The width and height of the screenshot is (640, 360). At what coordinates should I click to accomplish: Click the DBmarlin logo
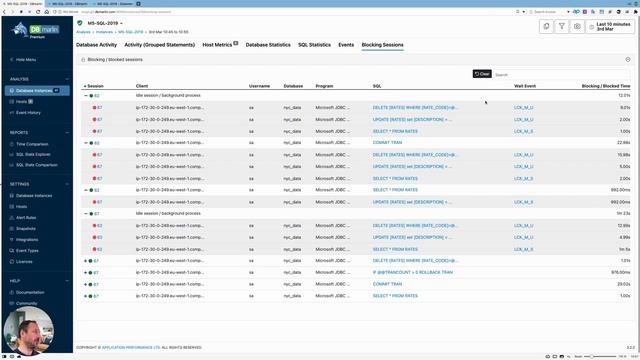pos(36,30)
